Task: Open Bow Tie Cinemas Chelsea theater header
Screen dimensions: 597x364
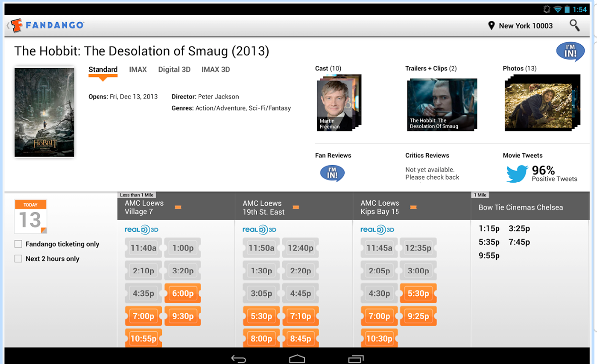Action: point(521,207)
